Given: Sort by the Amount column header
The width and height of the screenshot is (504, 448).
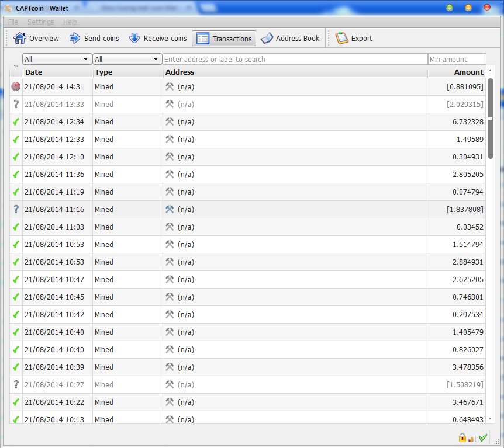Looking at the screenshot, I should (x=456, y=72).
